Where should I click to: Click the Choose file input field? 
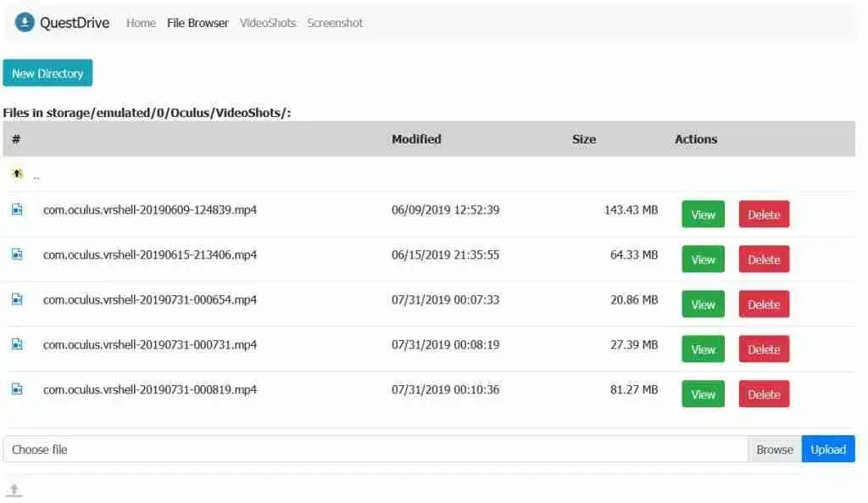375,450
